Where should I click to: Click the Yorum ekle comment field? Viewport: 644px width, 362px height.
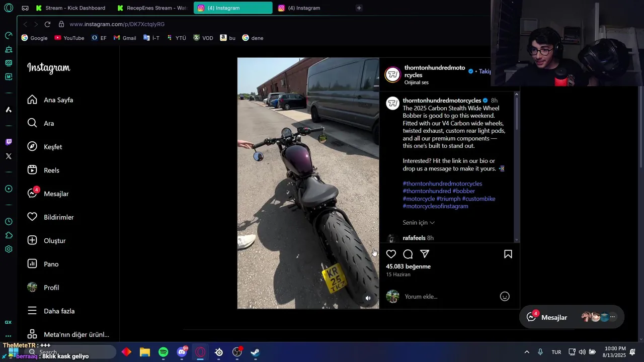click(x=448, y=297)
